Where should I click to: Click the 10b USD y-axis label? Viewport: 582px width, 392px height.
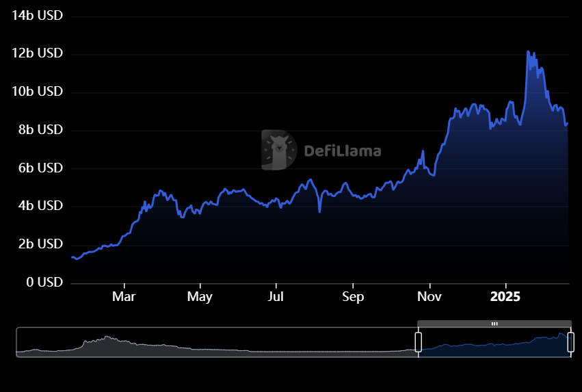[38, 92]
